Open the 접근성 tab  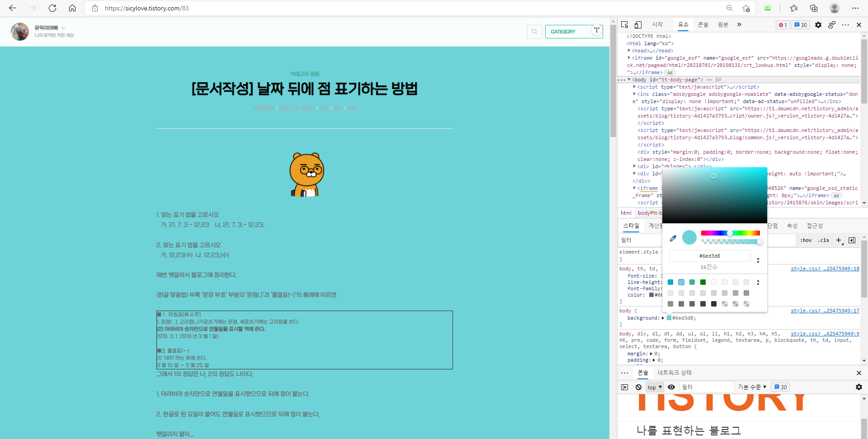(815, 226)
